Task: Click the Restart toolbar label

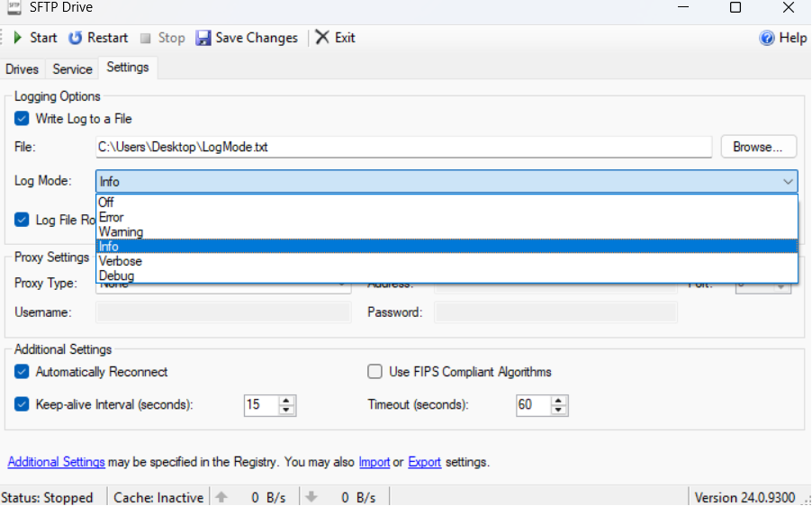Action: click(108, 38)
